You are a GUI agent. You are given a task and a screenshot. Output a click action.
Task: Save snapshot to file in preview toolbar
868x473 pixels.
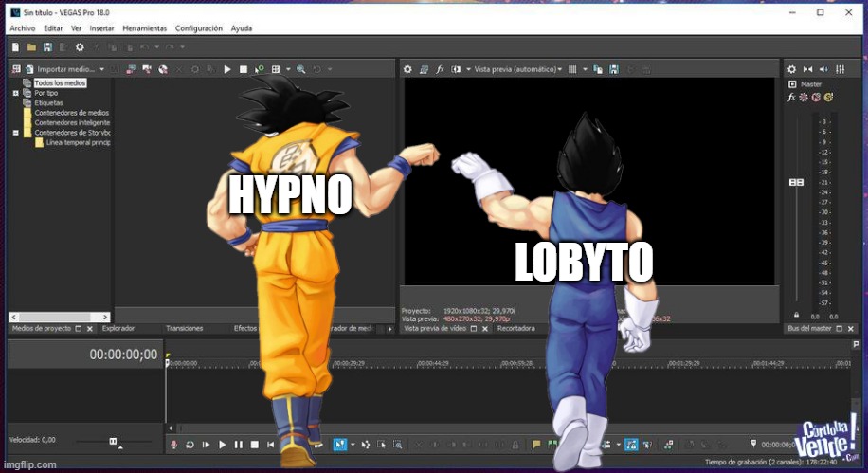(614, 69)
